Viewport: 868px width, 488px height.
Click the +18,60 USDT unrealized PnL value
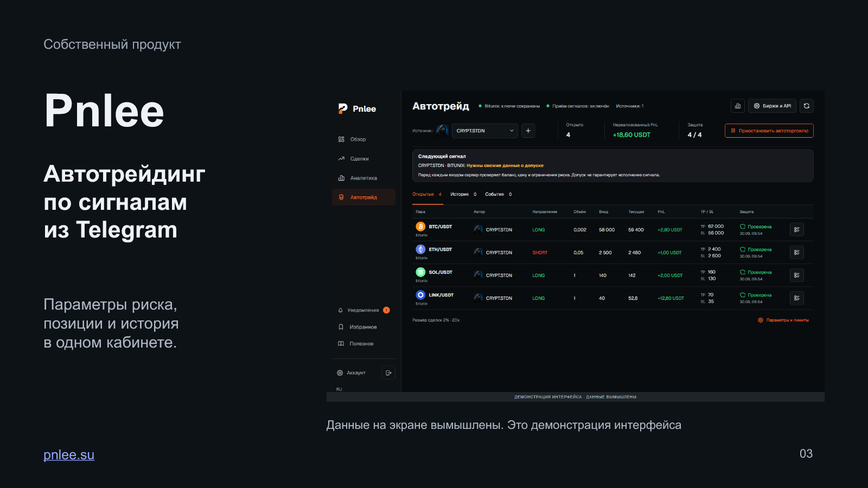coord(631,135)
